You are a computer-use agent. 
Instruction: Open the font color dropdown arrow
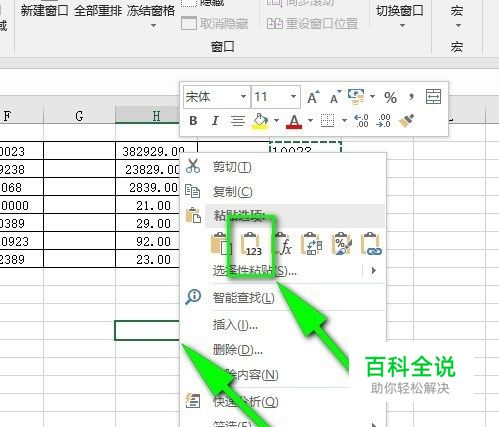click(x=310, y=121)
